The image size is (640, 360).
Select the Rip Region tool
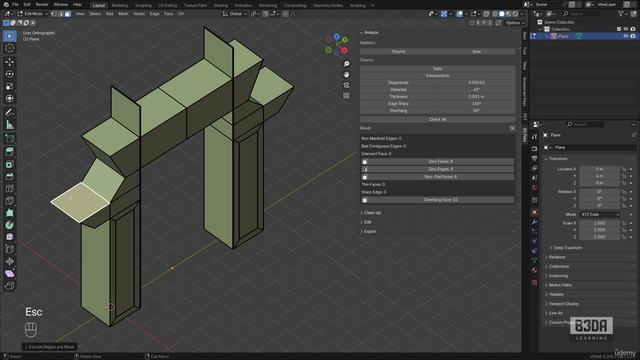[x=10, y=286]
